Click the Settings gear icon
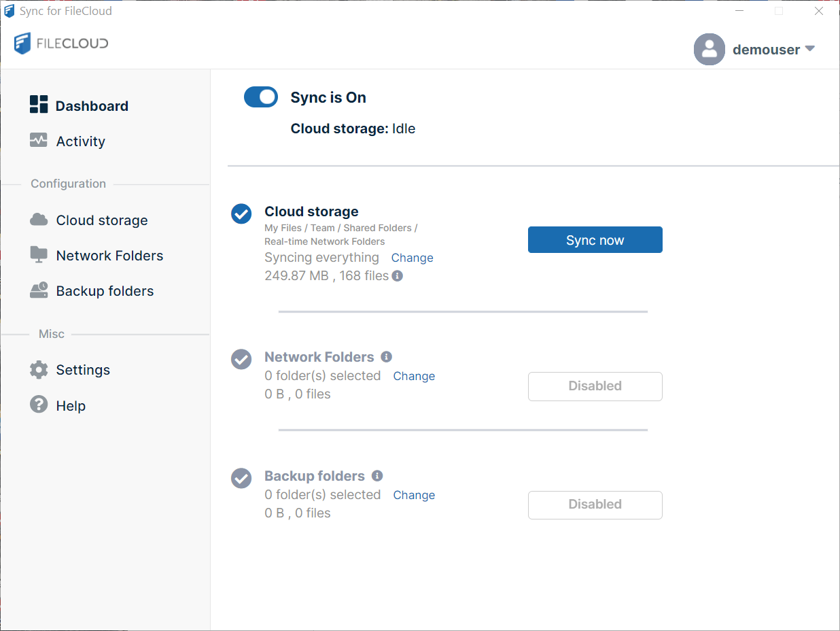 39,370
